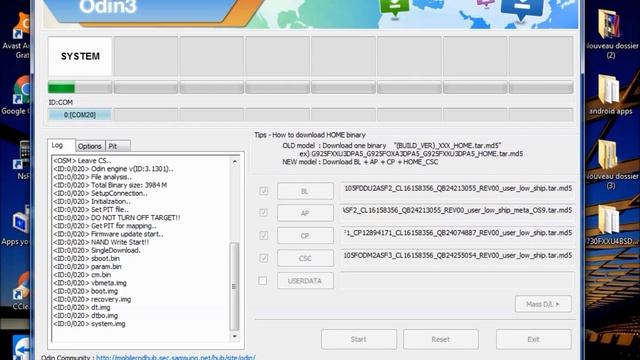Toggle the BL file checkbox
The image size is (640, 360).
264,191
